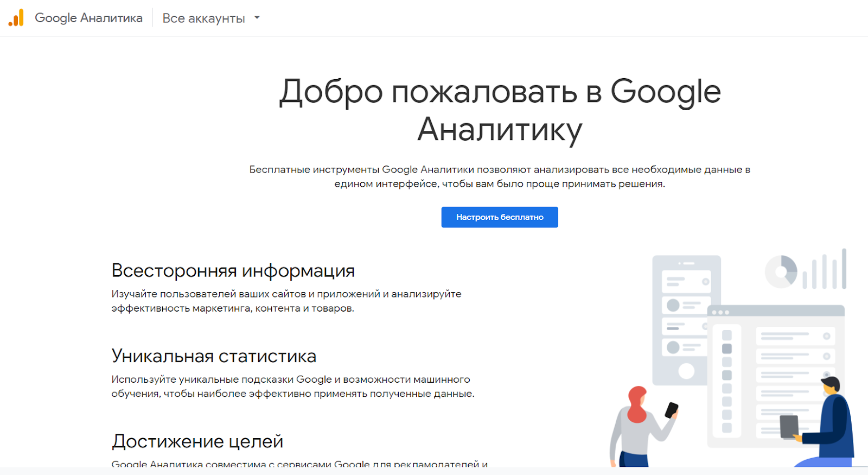
Task: Click the text starting "Используйте уникальные подсказки Google"
Action: [x=292, y=386]
